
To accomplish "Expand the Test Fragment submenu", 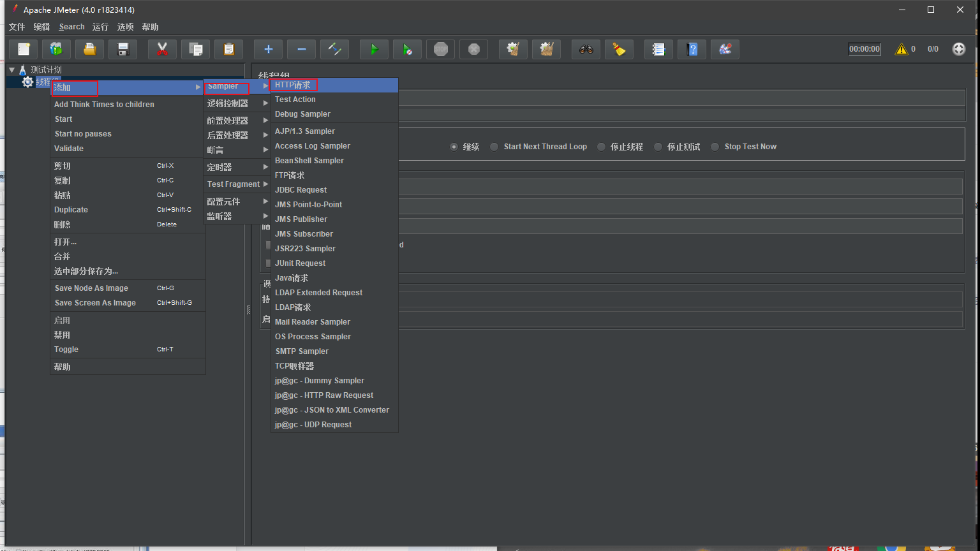I will [x=237, y=184].
